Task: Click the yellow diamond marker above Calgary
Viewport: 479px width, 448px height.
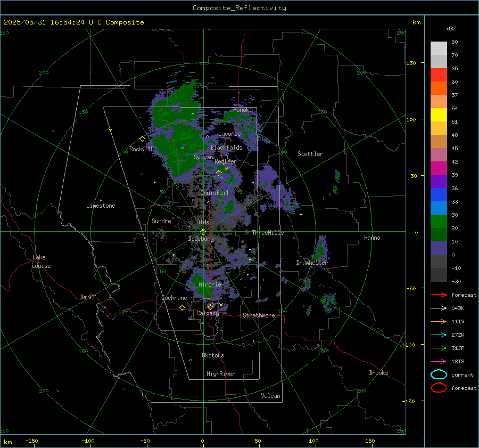Action: (x=210, y=307)
